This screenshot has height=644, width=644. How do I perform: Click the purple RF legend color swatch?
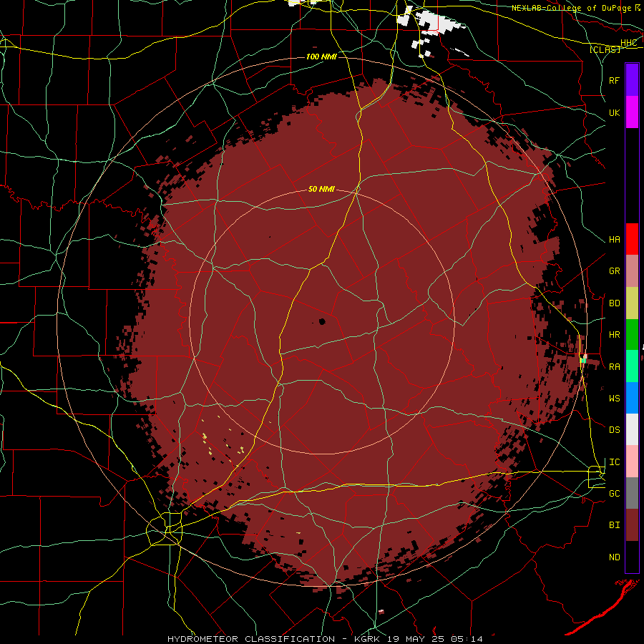pos(632,80)
